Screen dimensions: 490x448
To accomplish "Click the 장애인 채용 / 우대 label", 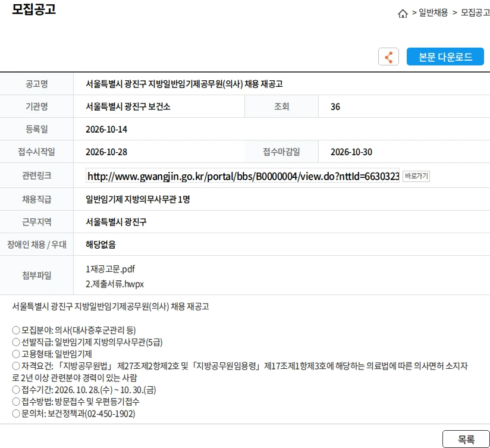I will (x=36, y=245).
